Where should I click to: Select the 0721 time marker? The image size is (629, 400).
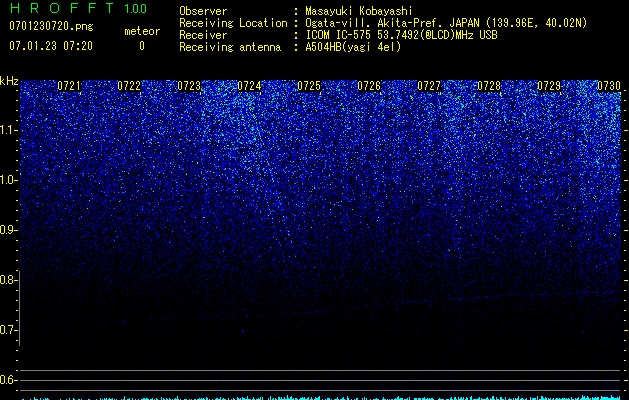[69, 86]
